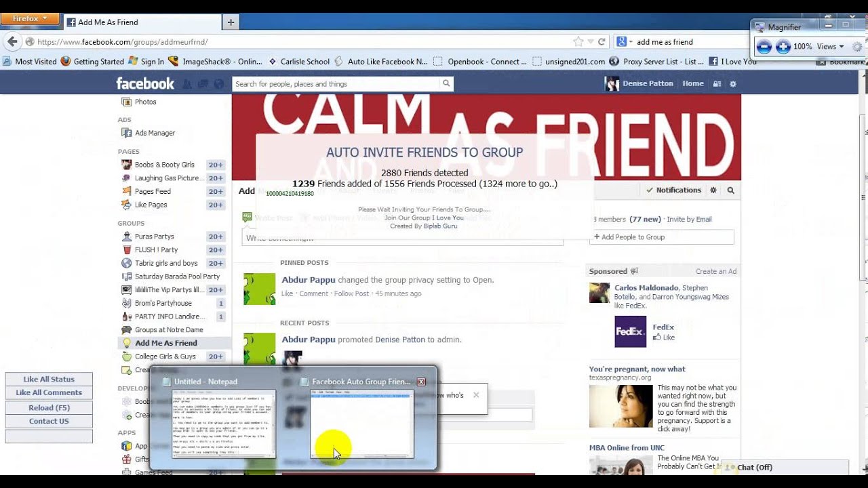The height and width of the screenshot is (488, 868).
Task: Select the Add Me As Friend browser tab
Action: coord(142,22)
